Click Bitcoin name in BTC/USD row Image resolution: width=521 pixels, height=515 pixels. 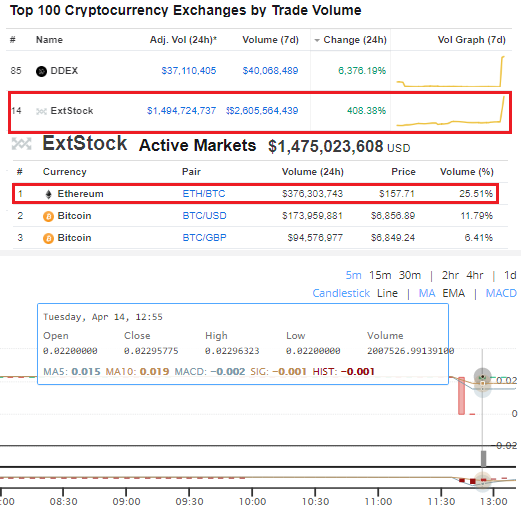click(74, 216)
